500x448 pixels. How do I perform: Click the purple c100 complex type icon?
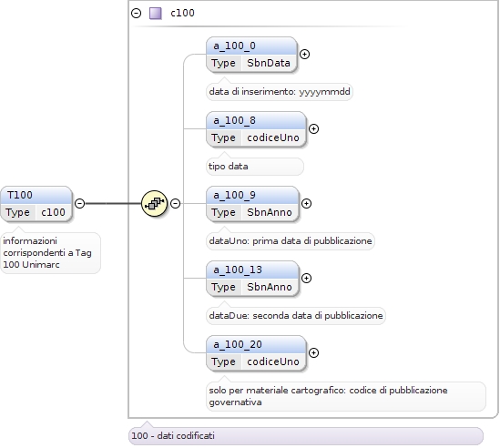coord(156,14)
